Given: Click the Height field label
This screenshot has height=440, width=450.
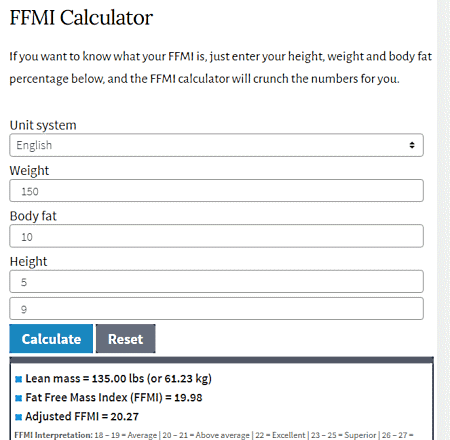Looking at the screenshot, I should pos(28,262).
